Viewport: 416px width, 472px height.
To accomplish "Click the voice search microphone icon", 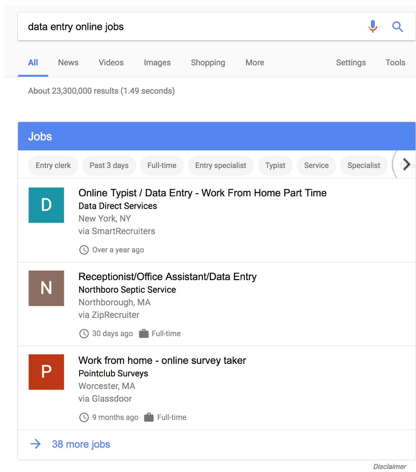I will point(373,26).
